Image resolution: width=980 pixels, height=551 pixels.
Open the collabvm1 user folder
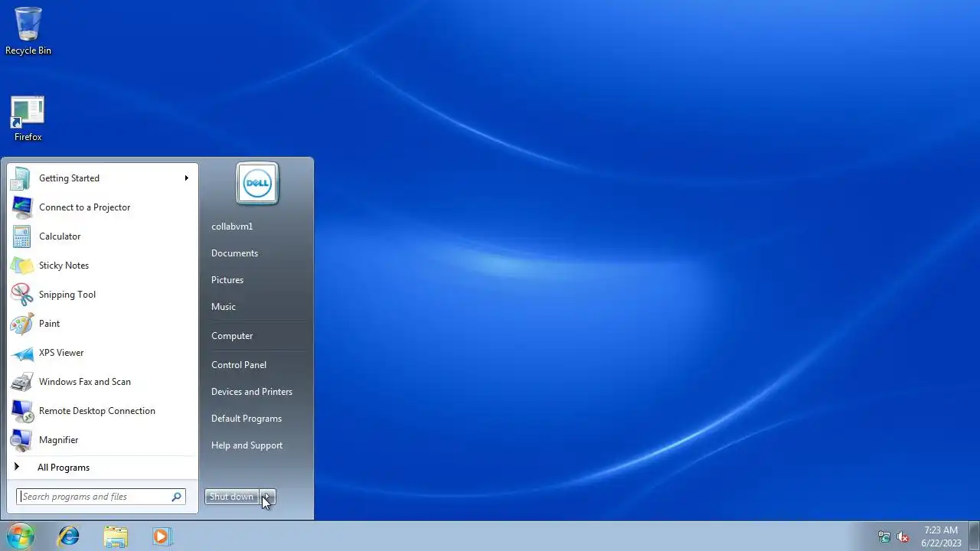coord(232,227)
